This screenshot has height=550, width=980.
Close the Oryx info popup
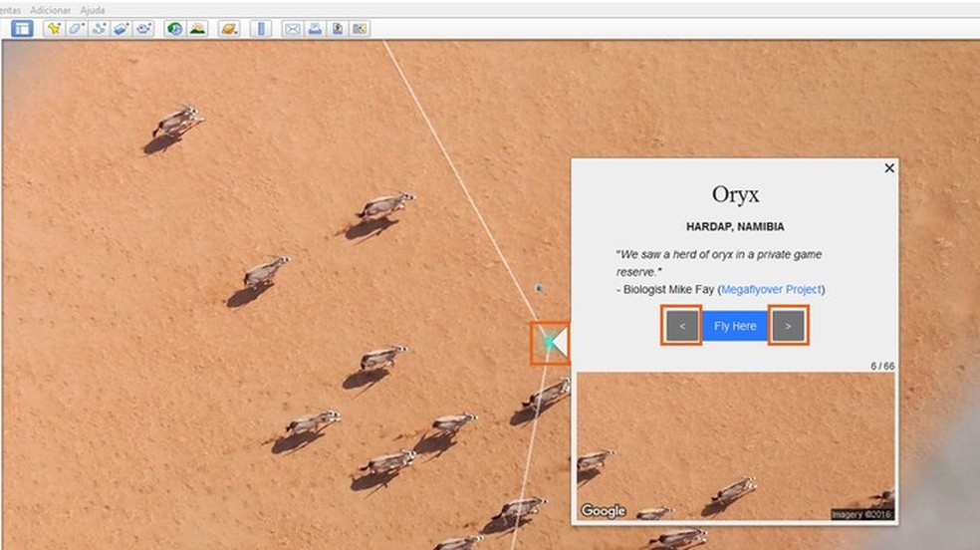point(889,168)
